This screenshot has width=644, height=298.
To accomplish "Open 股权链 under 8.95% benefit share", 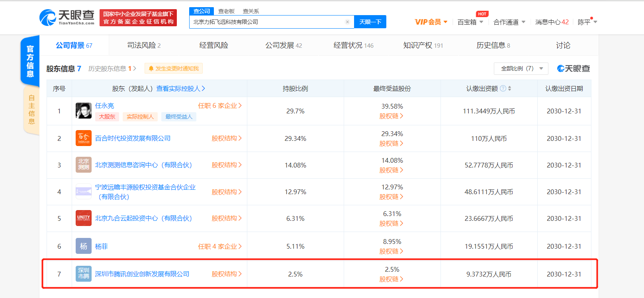I will [391, 251].
